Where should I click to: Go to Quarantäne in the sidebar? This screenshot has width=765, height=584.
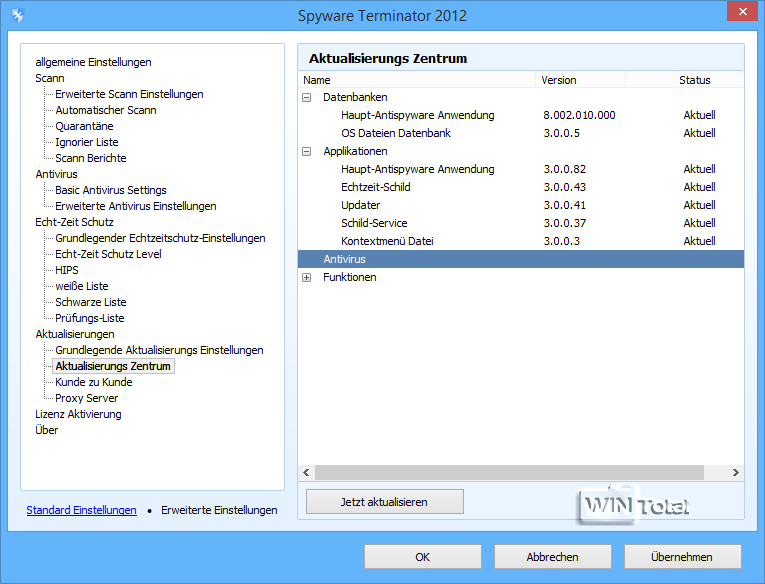click(x=84, y=126)
